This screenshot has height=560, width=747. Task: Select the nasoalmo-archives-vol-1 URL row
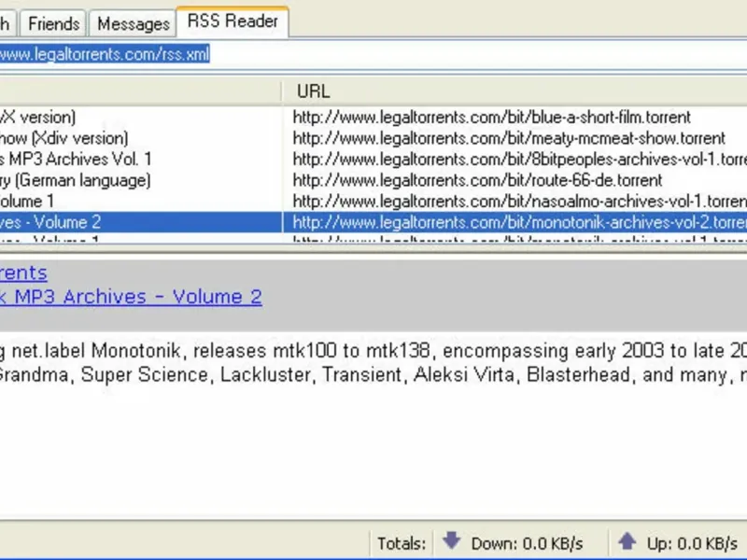tap(519, 201)
